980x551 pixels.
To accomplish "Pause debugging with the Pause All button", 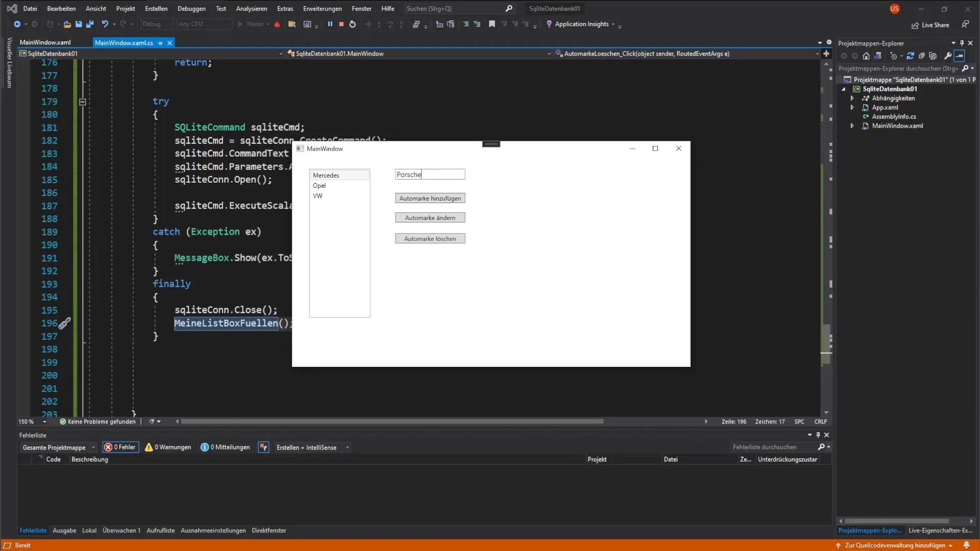I will [x=330, y=24].
